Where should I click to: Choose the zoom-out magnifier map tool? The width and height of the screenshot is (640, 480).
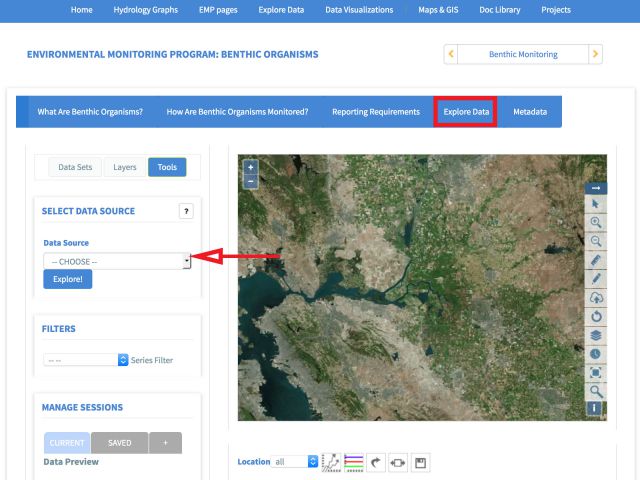point(596,241)
